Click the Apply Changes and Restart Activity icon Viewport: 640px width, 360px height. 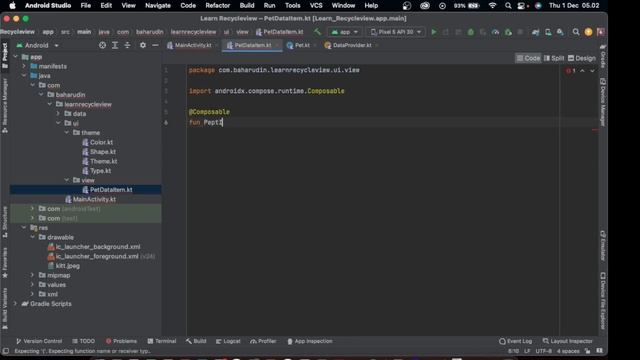coord(445,32)
